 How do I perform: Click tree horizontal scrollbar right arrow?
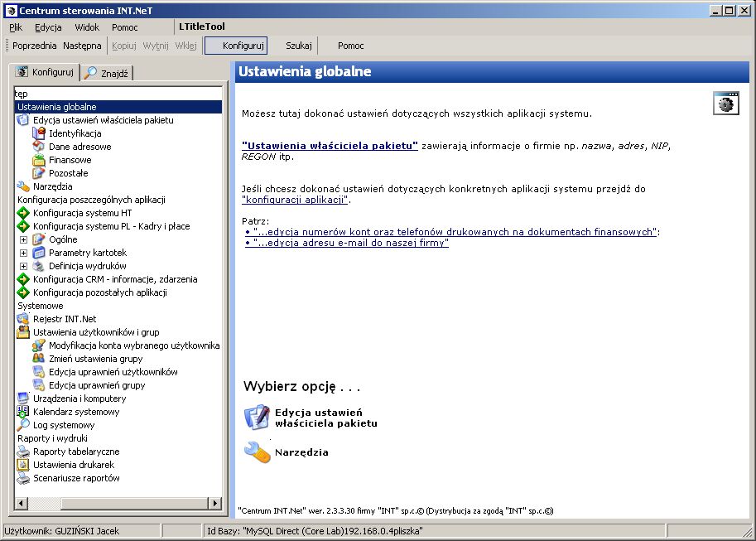[x=215, y=504]
